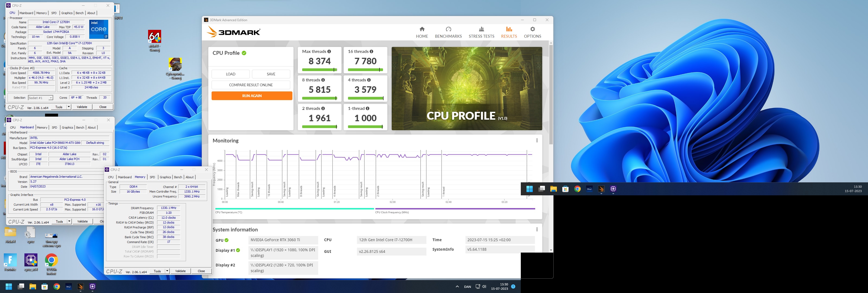This screenshot has width=868, height=293.
Task: Click the DAN language indicator in taskbar
Action: coord(467,287)
